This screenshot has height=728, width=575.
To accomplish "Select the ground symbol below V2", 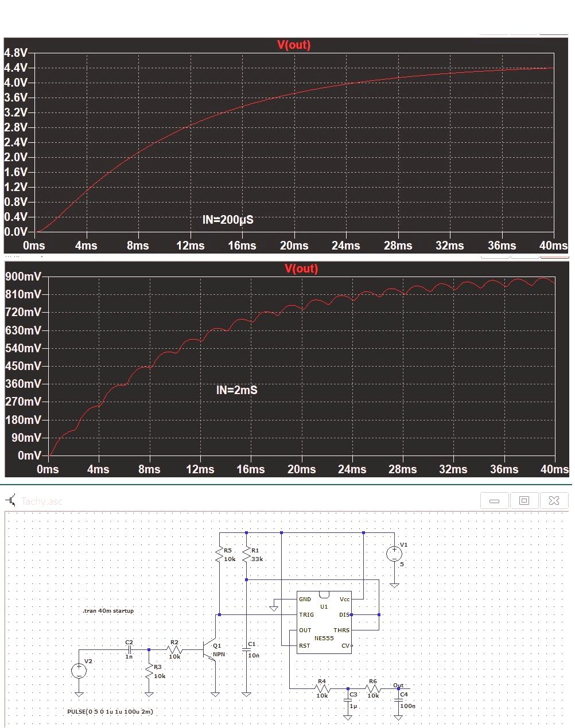I will 79,694.
